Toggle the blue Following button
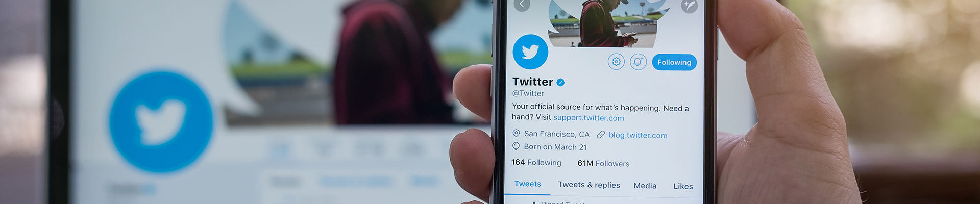This screenshot has width=980, height=204. click(x=674, y=62)
